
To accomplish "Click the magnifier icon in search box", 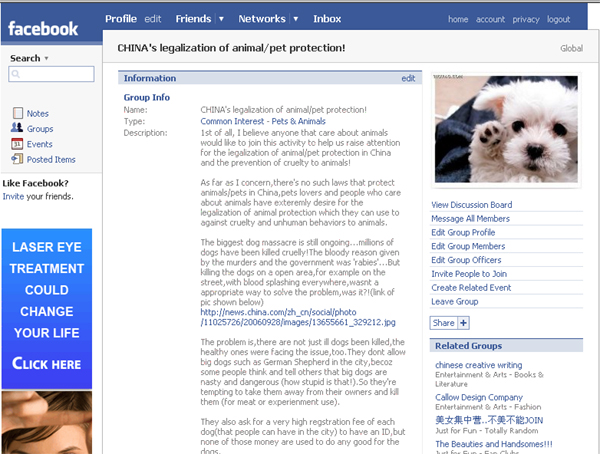I will (15, 73).
